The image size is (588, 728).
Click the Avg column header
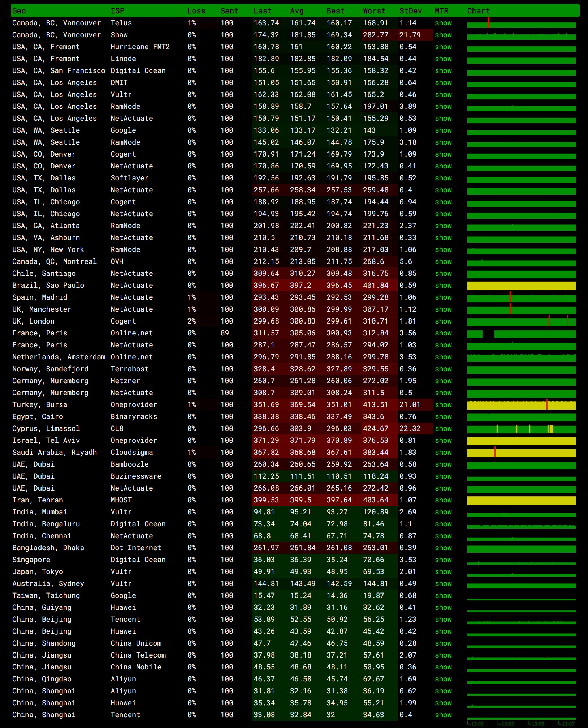coord(297,11)
